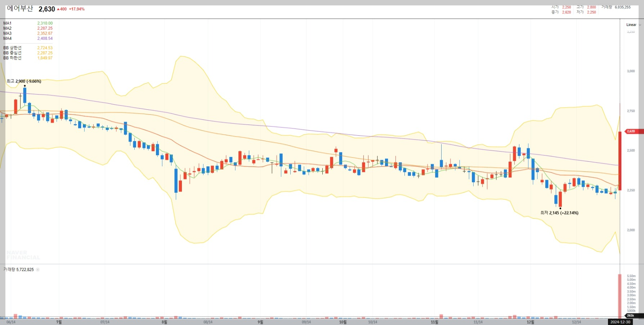Click the 시가 2,250 opening price
This screenshot has height=325, width=644.
pyautogui.click(x=561, y=7)
